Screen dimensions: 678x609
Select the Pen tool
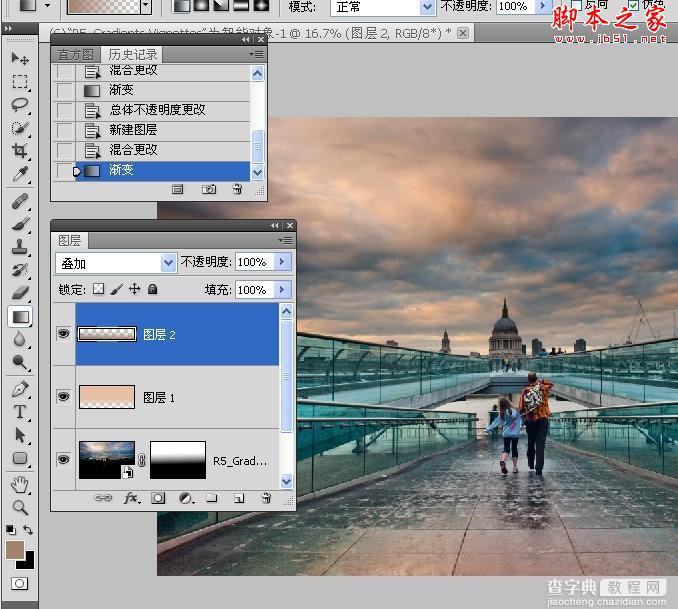click(20, 389)
